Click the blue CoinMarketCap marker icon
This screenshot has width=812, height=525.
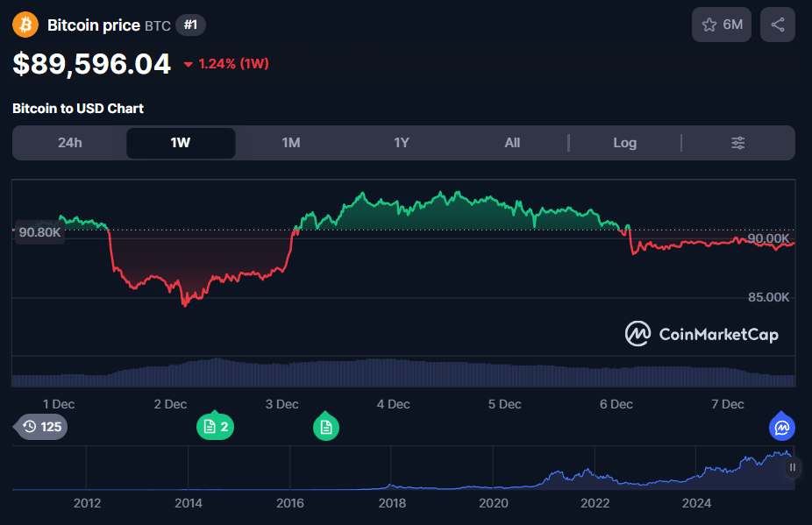(x=782, y=427)
